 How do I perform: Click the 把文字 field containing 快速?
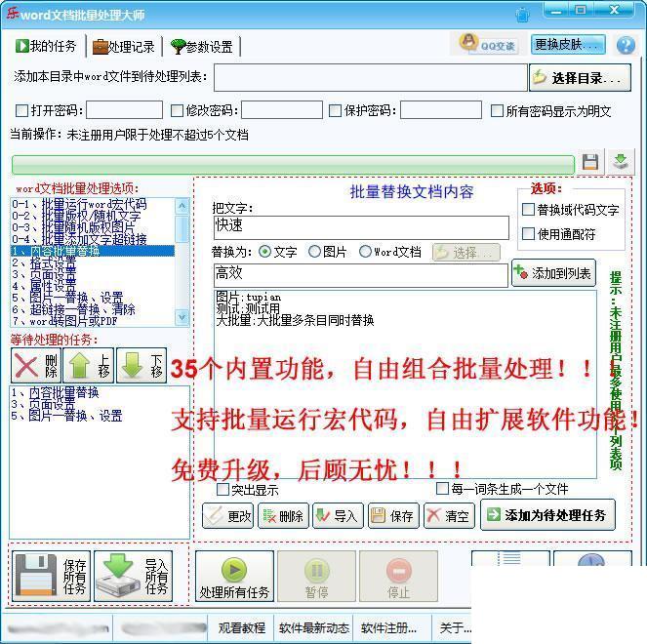361,227
